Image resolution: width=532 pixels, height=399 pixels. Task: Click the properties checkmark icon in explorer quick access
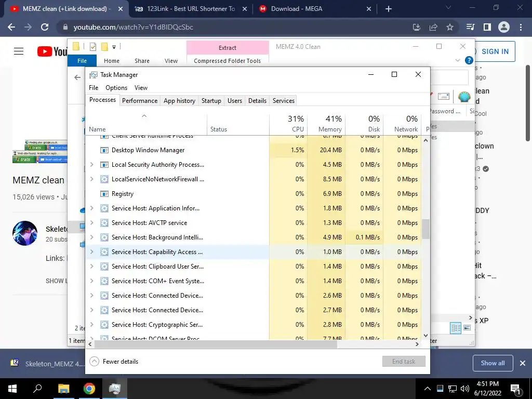(92, 47)
